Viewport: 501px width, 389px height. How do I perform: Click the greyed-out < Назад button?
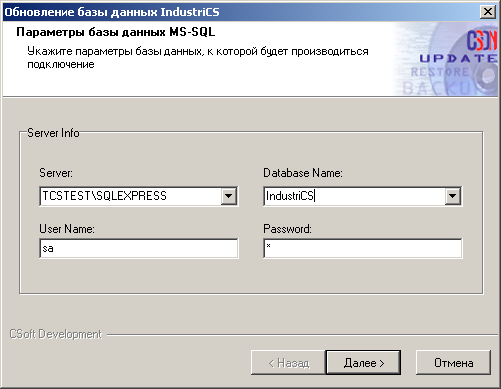(x=288, y=362)
